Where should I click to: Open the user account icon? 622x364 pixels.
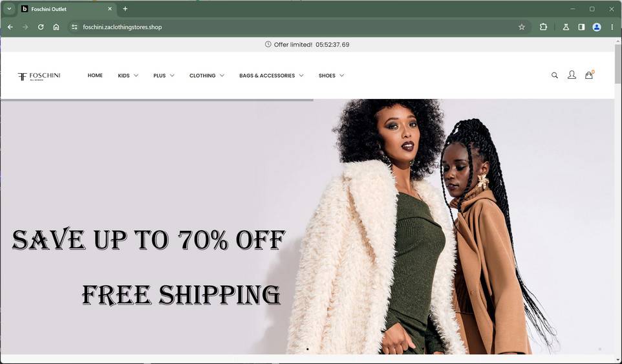(x=572, y=75)
